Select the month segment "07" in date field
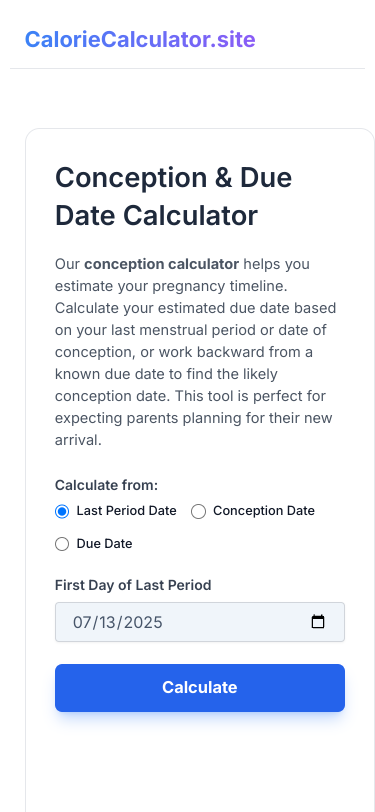Image resolution: width=375 pixels, height=812 pixels. point(81,622)
